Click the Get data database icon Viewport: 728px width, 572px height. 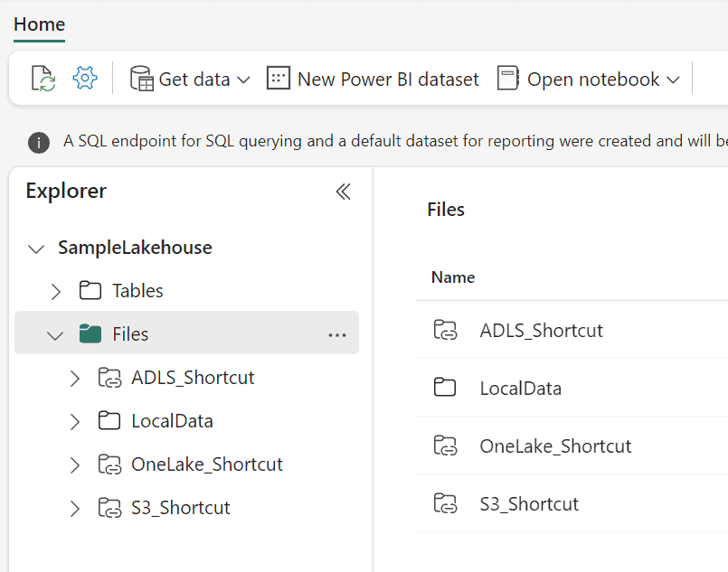[x=142, y=79]
